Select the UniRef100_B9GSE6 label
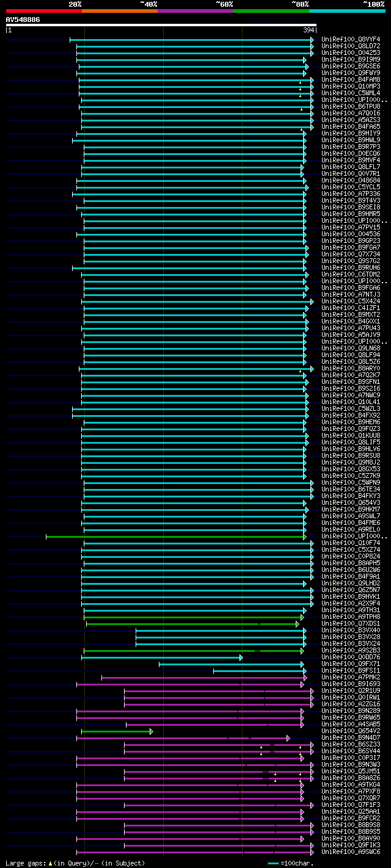391x868 pixels. (x=351, y=66)
